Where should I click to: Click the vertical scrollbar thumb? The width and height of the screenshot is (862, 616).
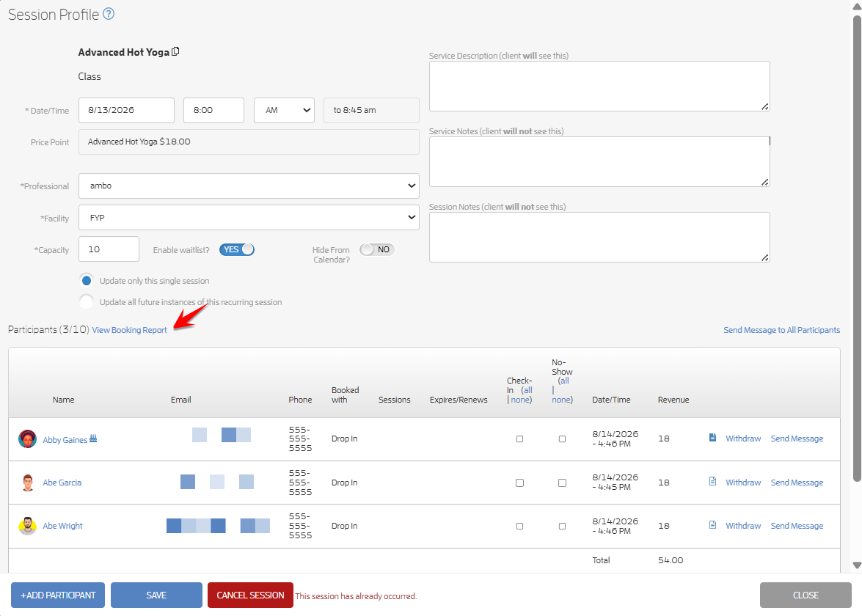(x=857, y=247)
